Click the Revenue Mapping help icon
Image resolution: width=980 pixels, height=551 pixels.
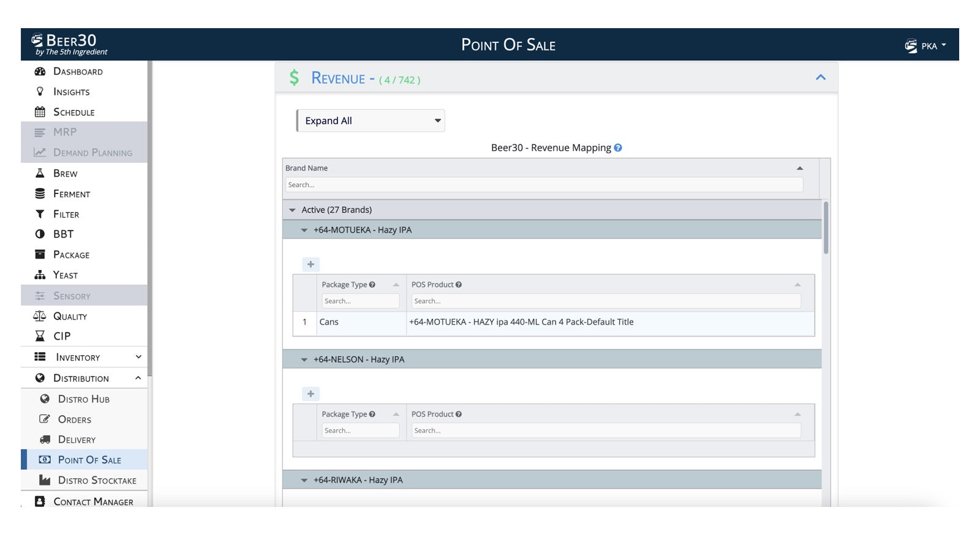click(x=618, y=148)
